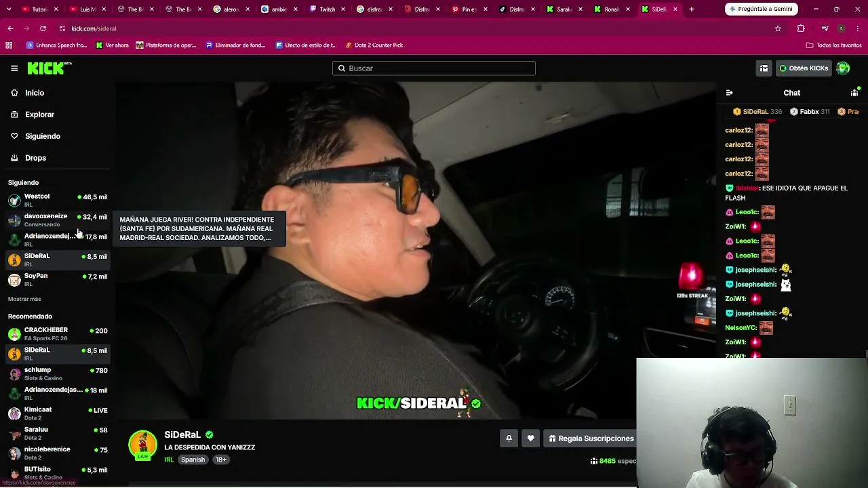
Task: Open SoyPan's avatar in Siguiendo list
Action: pyautogui.click(x=14, y=280)
